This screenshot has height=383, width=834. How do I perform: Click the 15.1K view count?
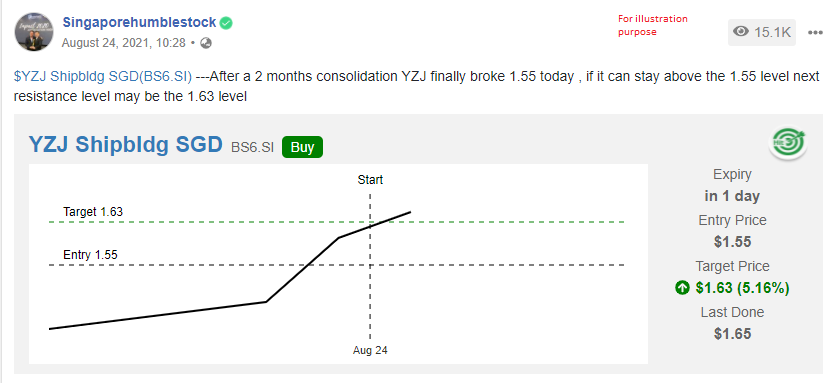pyautogui.click(x=772, y=32)
